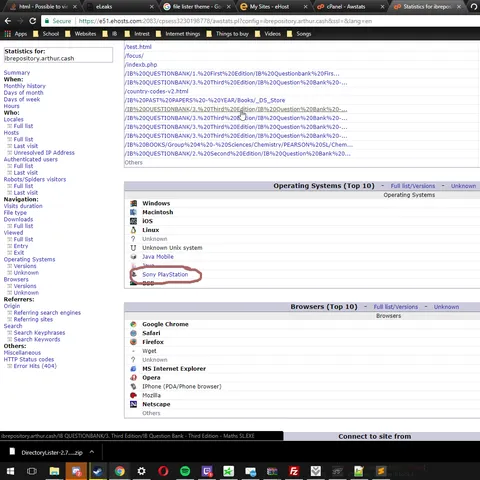
Task: Open Unknown link in Operating Systems header
Action: (463, 186)
